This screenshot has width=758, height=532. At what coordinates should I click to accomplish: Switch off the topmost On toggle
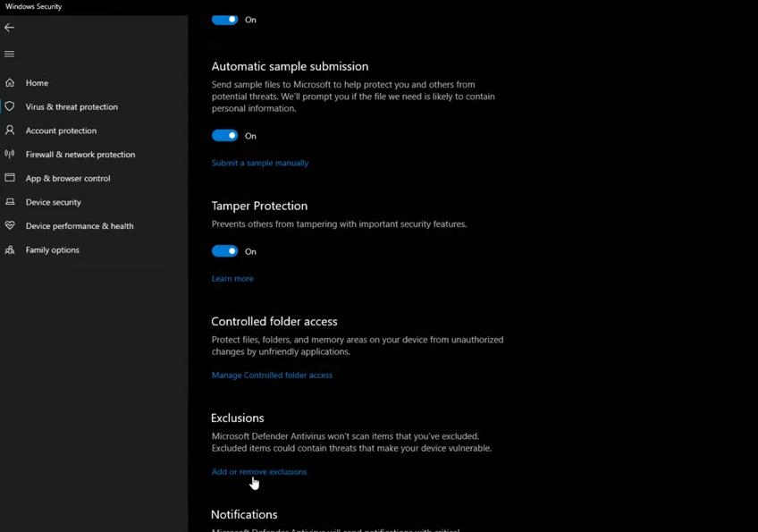pos(225,20)
